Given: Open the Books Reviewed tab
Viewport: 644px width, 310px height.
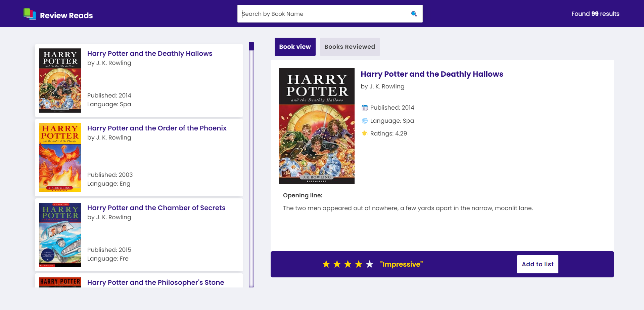Looking at the screenshot, I should 350,47.
